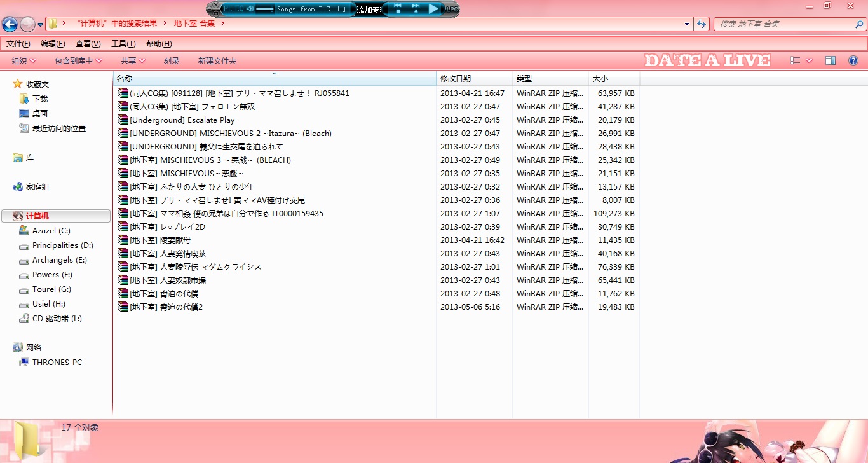The image size is (868, 463).
Task: Open the recent pages dropdown arrow
Action: click(41, 25)
